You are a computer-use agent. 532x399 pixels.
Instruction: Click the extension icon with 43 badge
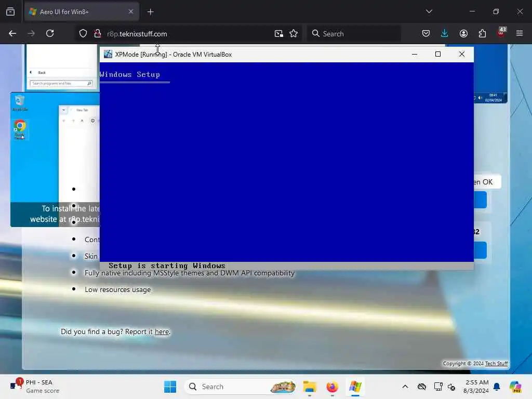pyautogui.click(x=501, y=33)
